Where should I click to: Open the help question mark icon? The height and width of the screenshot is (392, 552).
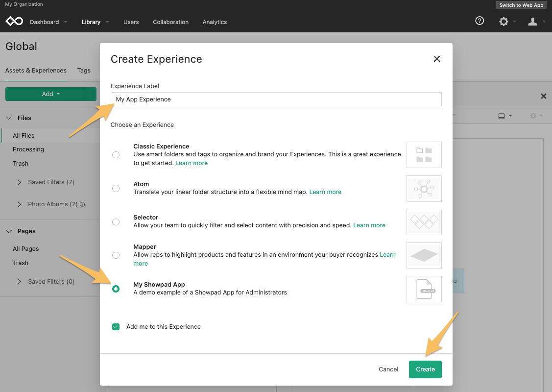tap(480, 21)
